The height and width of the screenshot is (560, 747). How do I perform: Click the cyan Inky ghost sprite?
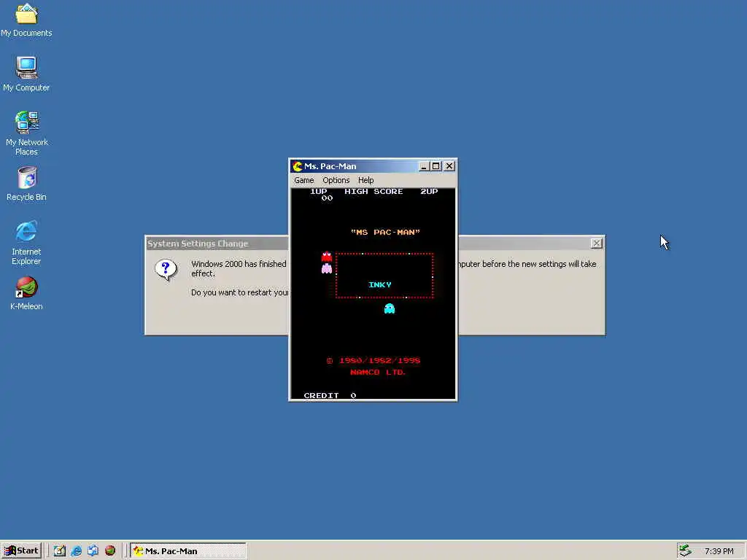point(390,308)
